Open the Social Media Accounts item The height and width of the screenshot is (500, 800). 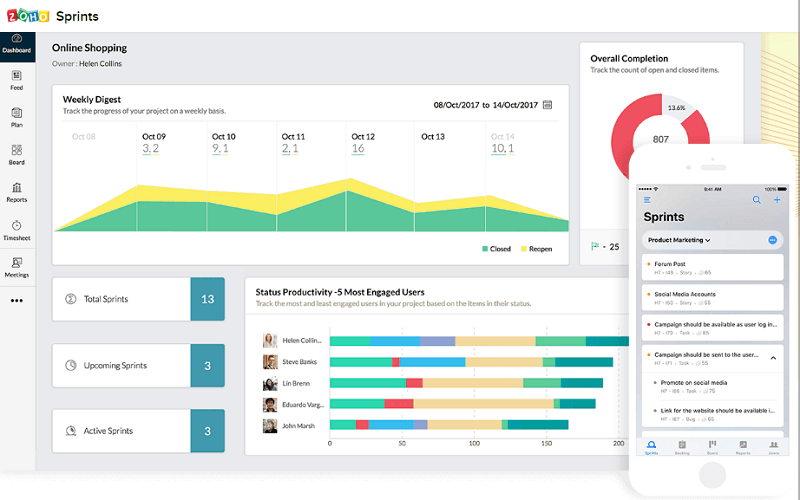pyautogui.click(x=712, y=297)
